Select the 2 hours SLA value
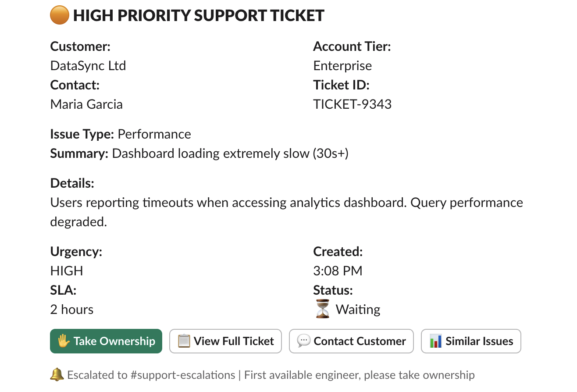This screenshot has height=392, width=577. (x=72, y=309)
